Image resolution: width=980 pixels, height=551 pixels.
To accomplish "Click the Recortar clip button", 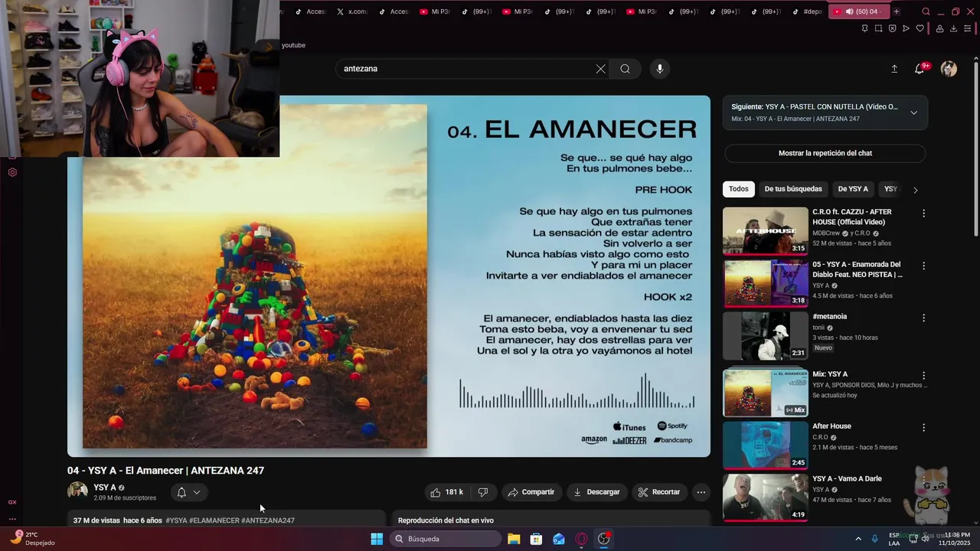I will (x=659, y=492).
